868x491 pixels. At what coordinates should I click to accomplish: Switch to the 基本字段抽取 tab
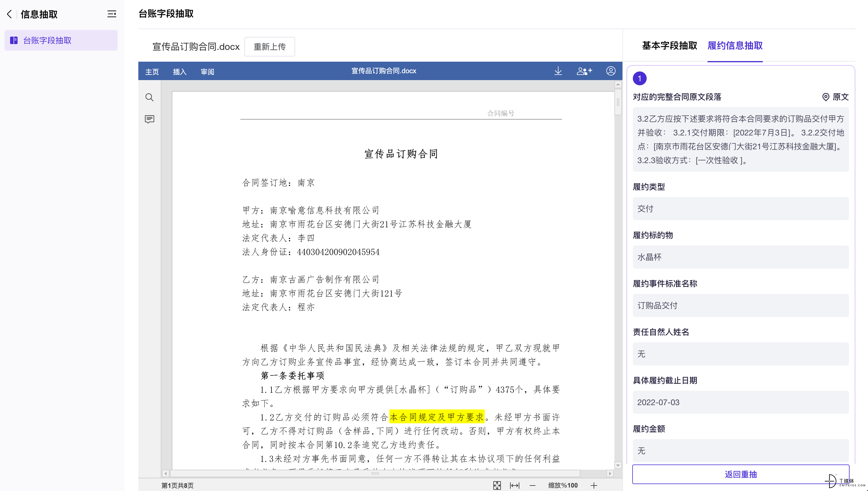[669, 46]
